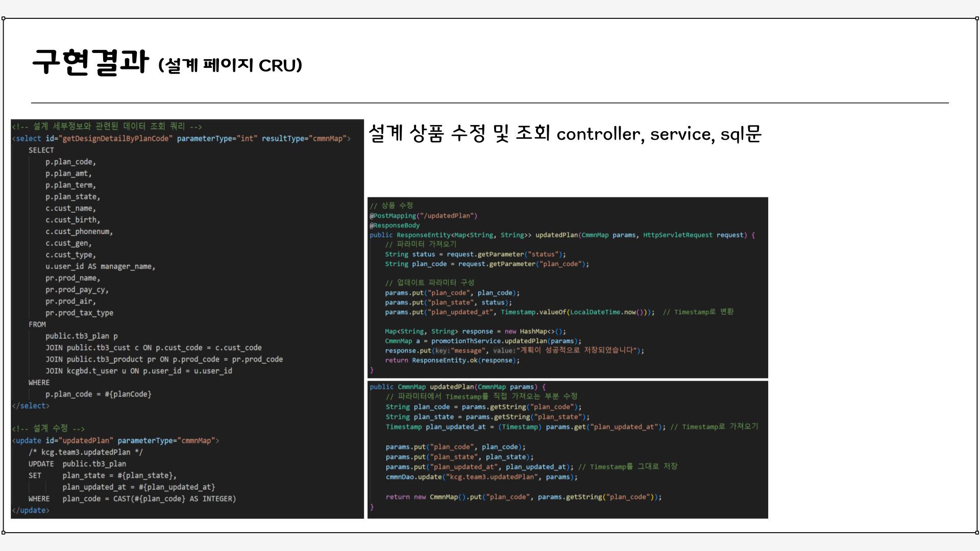980x551 pixels.
Task: Click the controller comment '// 상품 수정'
Action: pyautogui.click(x=391, y=206)
